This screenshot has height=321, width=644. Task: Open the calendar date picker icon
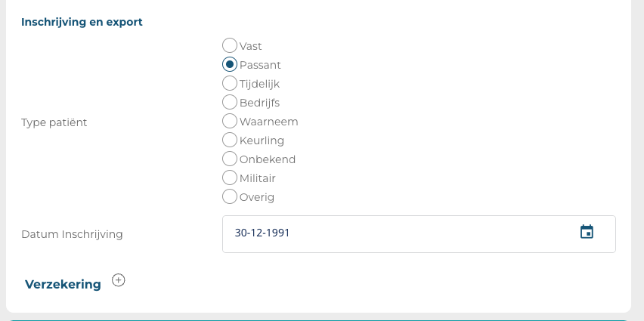tap(587, 232)
